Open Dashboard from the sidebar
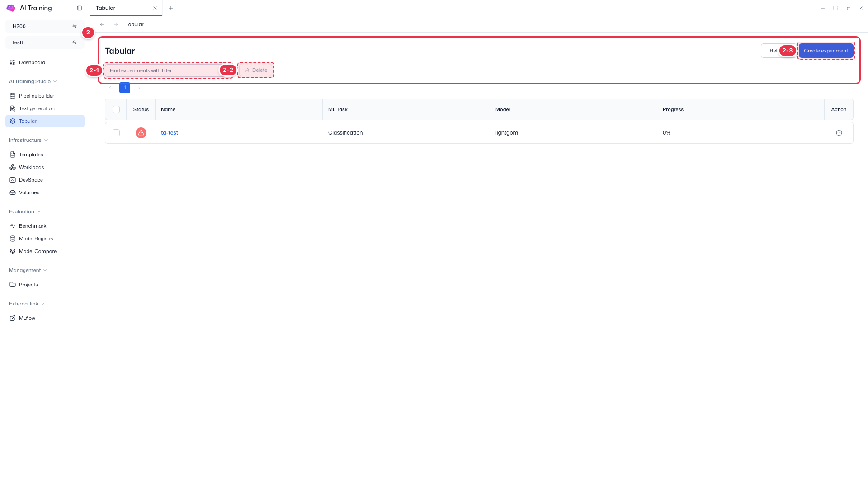This screenshot has width=868, height=488. point(45,62)
